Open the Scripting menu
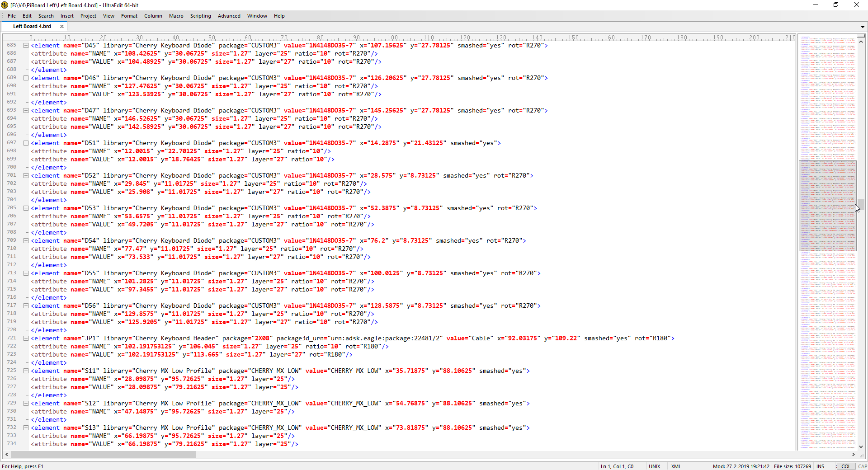 point(201,16)
